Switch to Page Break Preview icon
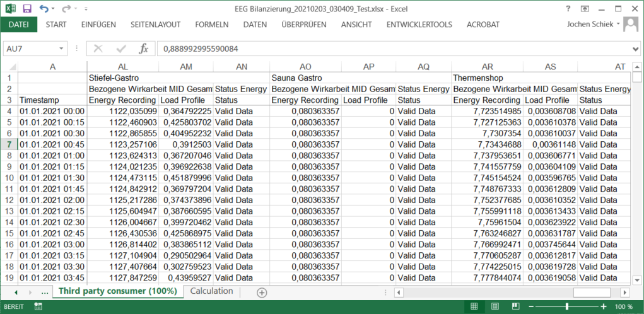This screenshot has width=644, height=314. tap(515, 306)
